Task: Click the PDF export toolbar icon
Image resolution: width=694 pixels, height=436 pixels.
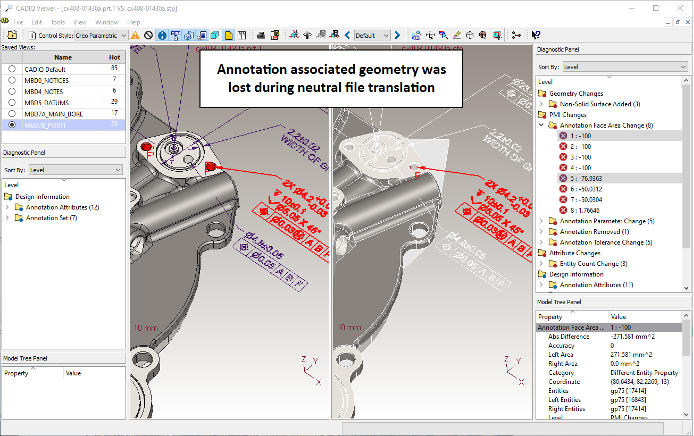Action: (274, 35)
